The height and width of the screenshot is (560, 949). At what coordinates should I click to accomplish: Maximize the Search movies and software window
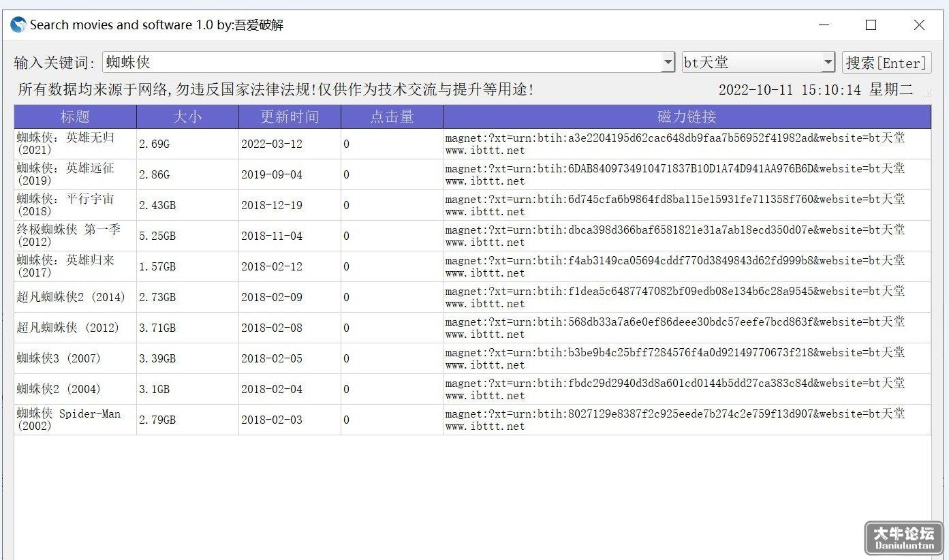pos(871,25)
